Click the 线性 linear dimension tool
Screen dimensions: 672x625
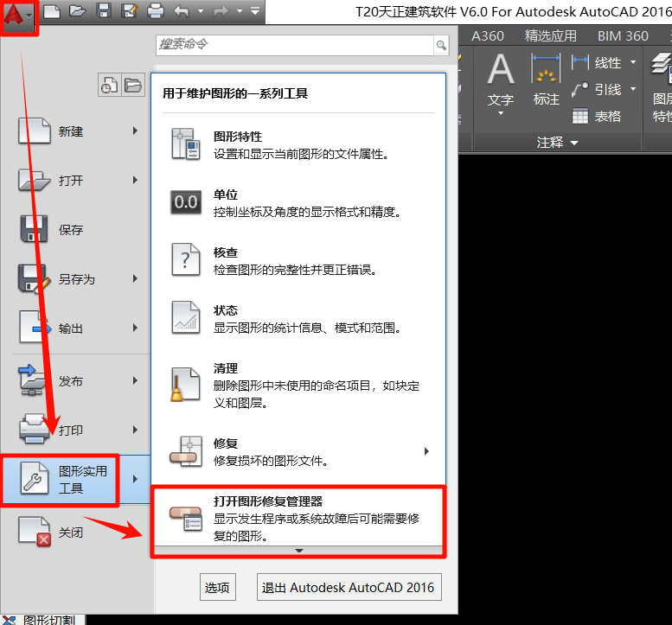pyautogui.click(x=597, y=63)
